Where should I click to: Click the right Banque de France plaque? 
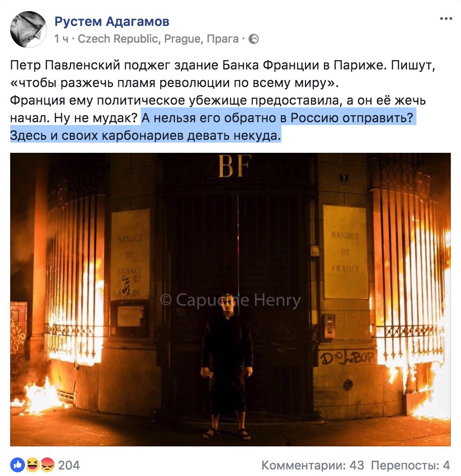345,252
